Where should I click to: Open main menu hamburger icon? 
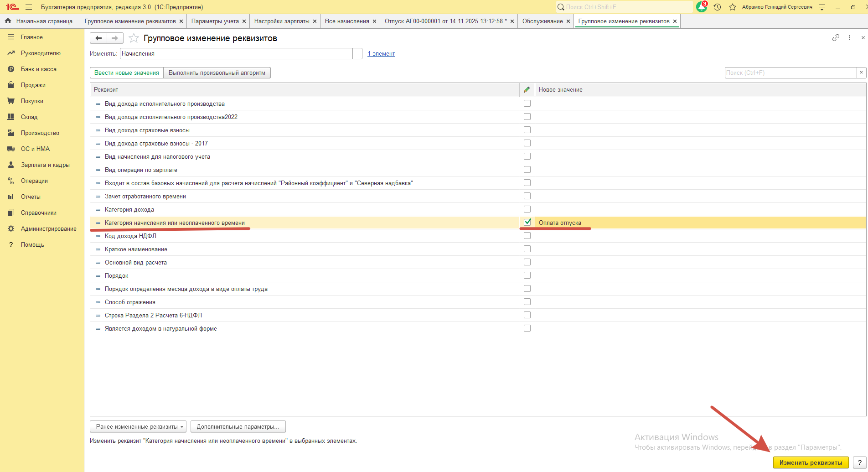[x=29, y=7]
